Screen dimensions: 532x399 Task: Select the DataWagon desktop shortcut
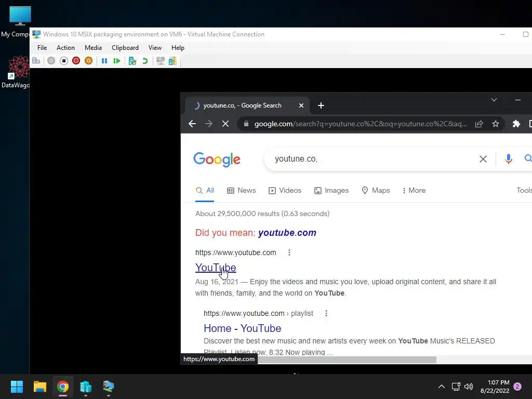[x=16, y=72]
